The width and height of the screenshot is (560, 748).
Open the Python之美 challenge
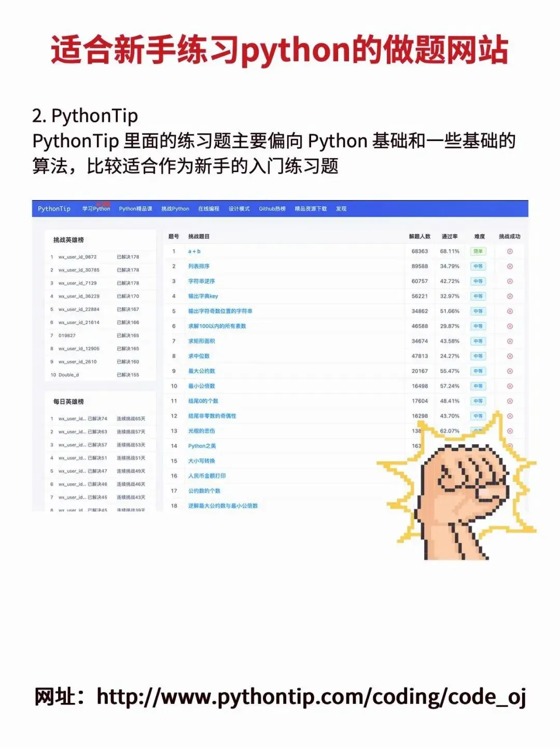click(x=202, y=446)
